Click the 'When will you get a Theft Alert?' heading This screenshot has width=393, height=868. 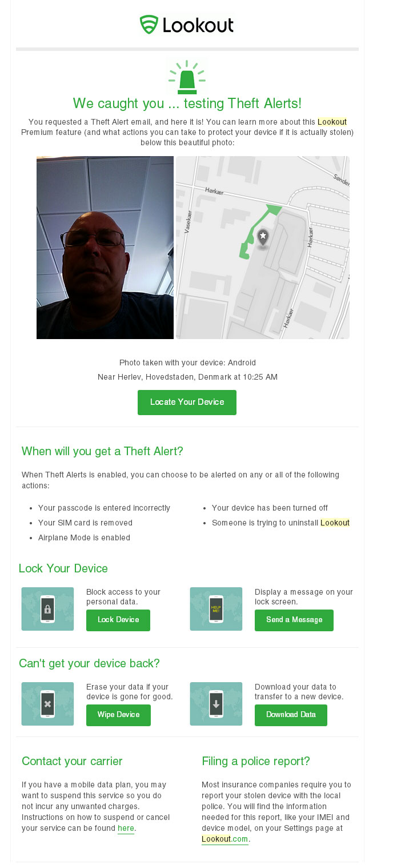[x=102, y=451]
